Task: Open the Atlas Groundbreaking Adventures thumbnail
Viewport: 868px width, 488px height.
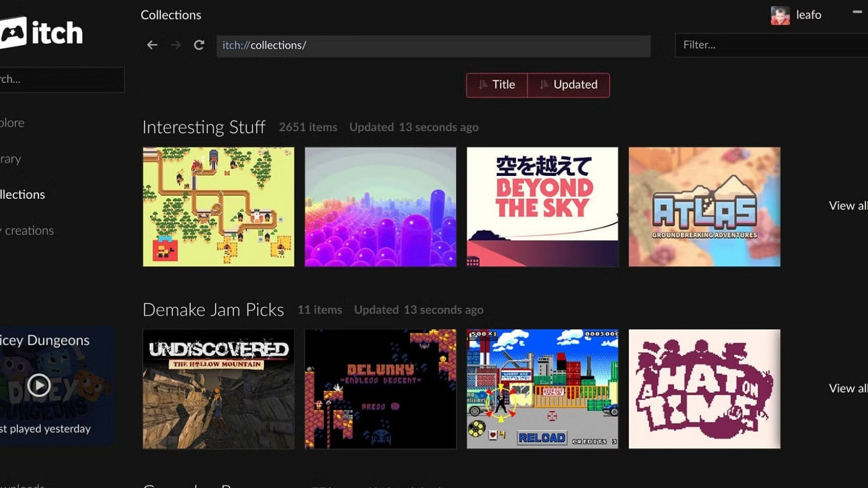Action: point(704,207)
